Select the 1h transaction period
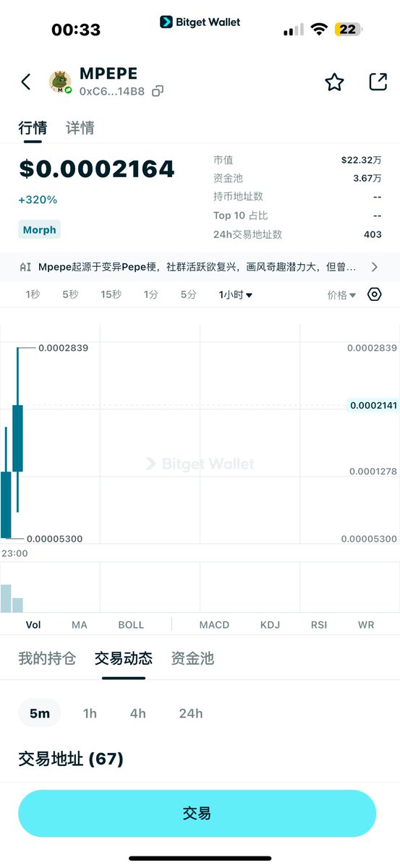This screenshot has width=400, height=868. pyautogui.click(x=90, y=713)
